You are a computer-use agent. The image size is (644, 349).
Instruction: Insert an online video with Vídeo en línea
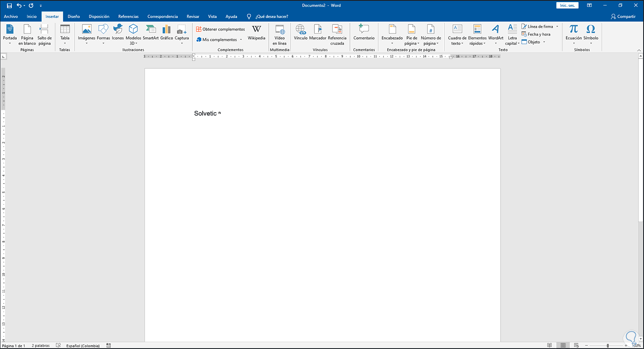coord(279,34)
